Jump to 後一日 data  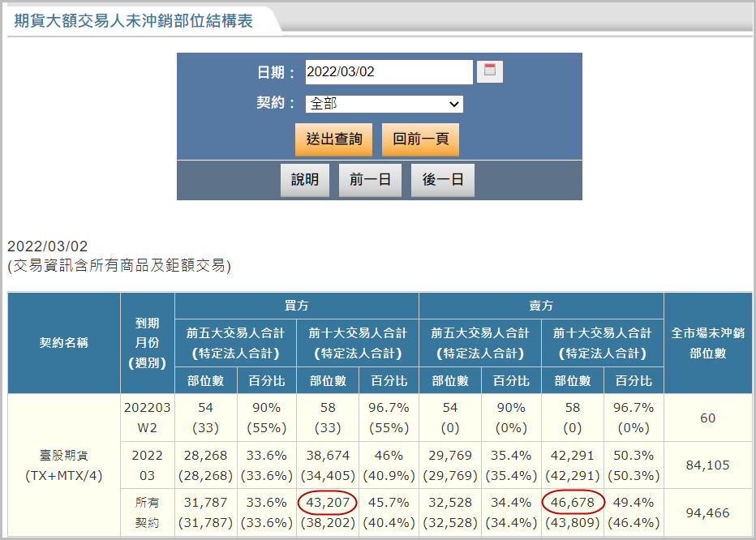click(442, 180)
